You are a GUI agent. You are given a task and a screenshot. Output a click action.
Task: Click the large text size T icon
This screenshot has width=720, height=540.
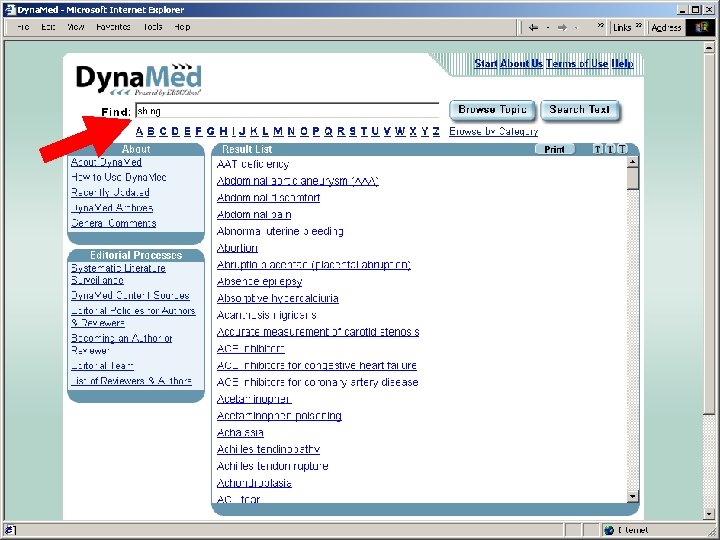click(622, 149)
